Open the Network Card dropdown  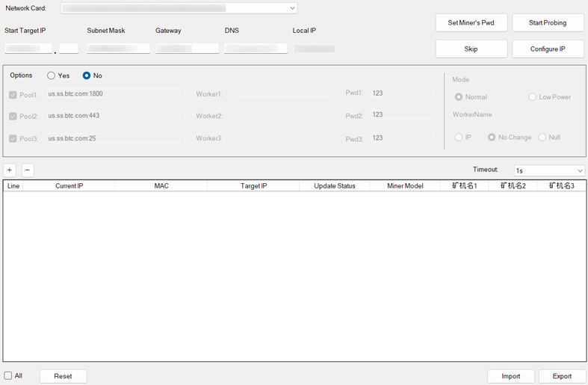tap(179, 8)
